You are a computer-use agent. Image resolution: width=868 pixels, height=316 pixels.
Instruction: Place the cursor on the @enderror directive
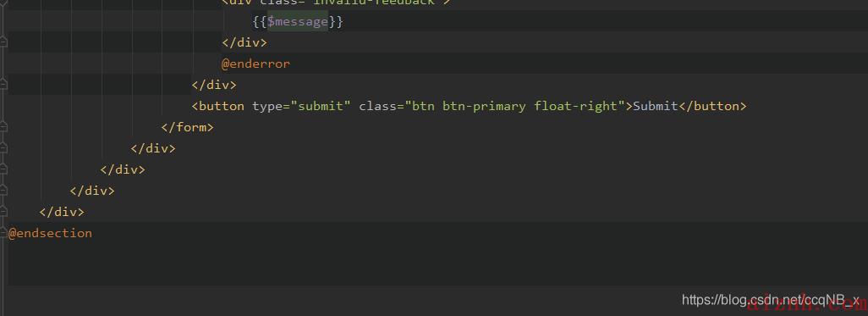tap(255, 64)
